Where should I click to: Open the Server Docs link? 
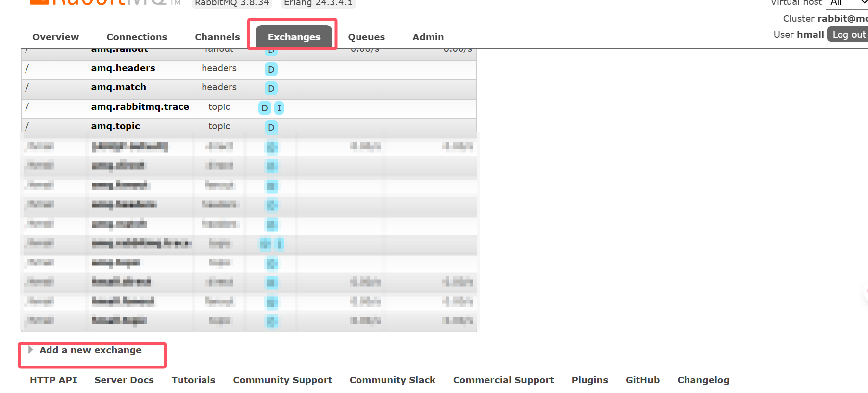(x=124, y=380)
